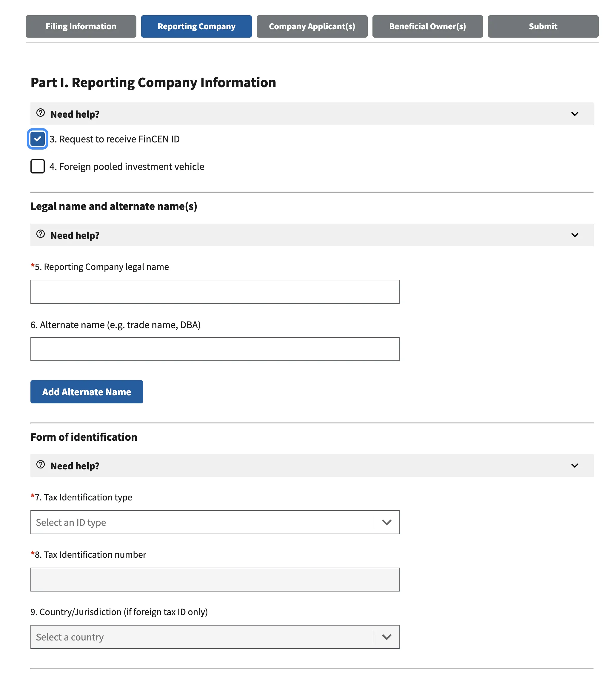Go to the Beneficial Owner(s) tab
This screenshot has width=616, height=676.
pos(427,26)
